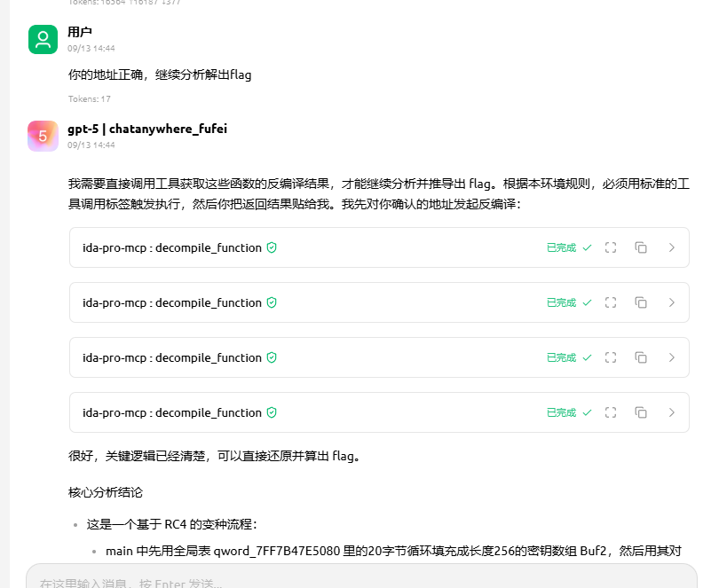The image size is (703, 588).
Task: Click the green user avatar icon
Action: (x=43, y=39)
